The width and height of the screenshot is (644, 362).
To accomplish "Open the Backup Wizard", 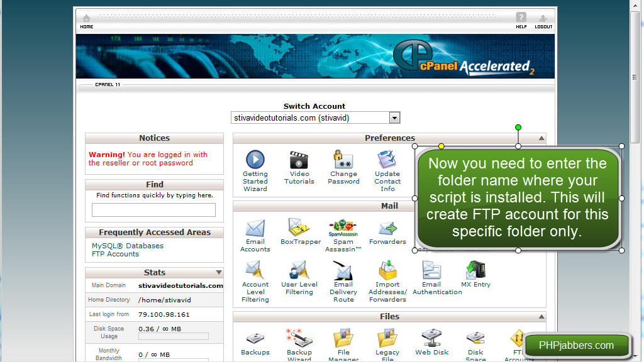I will pos(299,345).
